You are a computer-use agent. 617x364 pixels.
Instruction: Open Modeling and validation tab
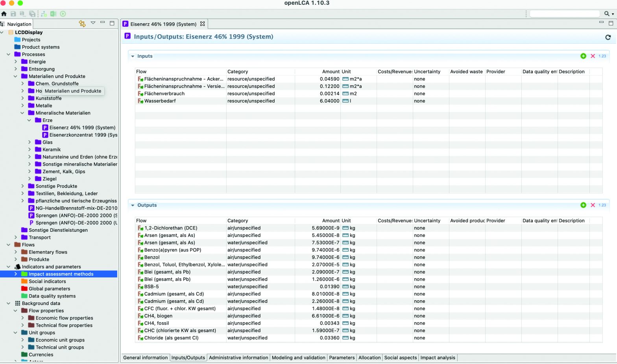click(x=299, y=358)
